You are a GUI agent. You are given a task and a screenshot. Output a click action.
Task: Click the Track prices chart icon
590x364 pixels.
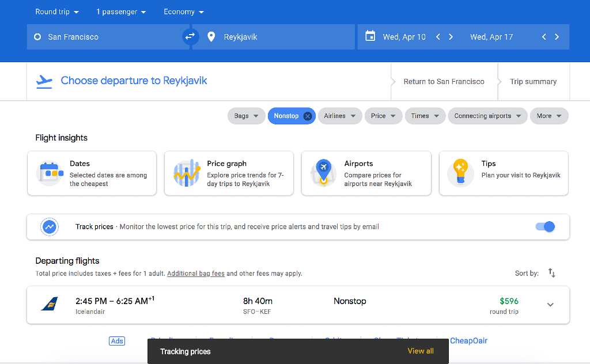tap(50, 227)
